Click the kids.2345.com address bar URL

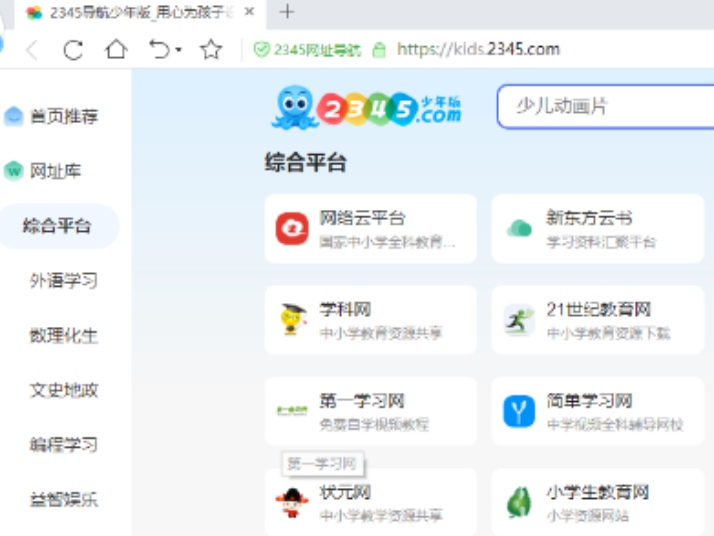[478, 49]
